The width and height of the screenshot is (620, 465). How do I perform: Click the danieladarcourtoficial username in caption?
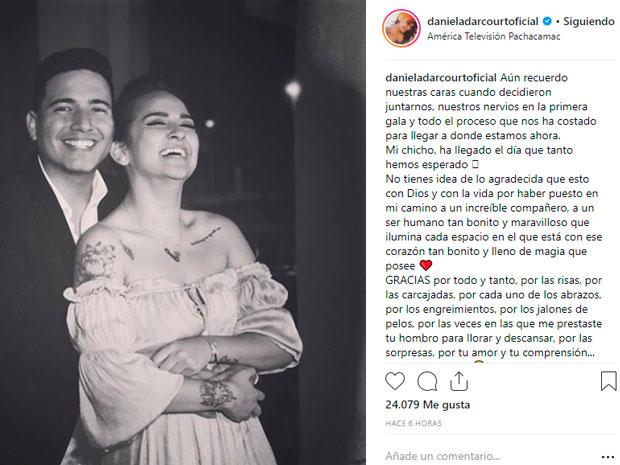click(441, 78)
